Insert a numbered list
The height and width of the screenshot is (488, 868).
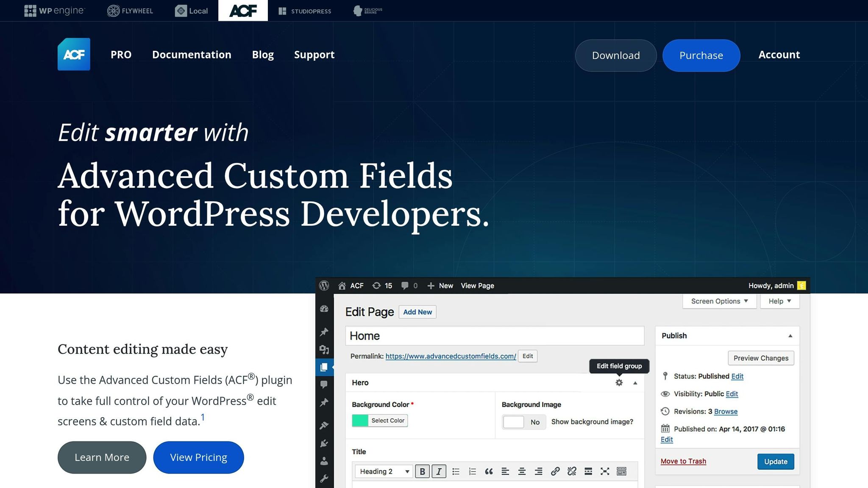tap(472, 471)
